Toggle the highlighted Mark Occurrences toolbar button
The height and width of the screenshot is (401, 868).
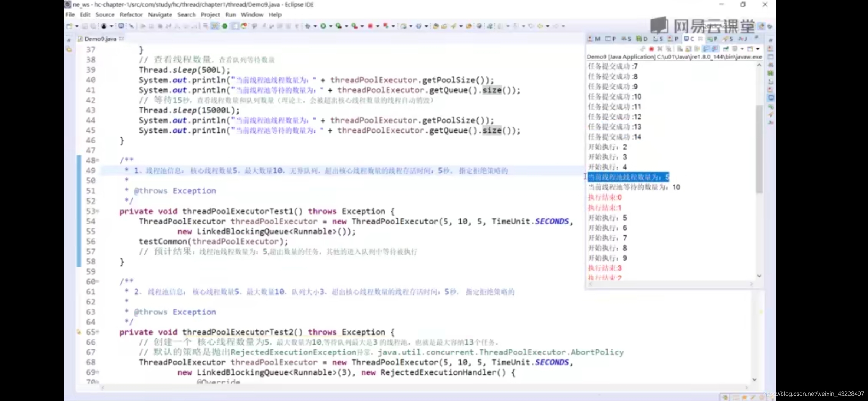pos(214,26)
